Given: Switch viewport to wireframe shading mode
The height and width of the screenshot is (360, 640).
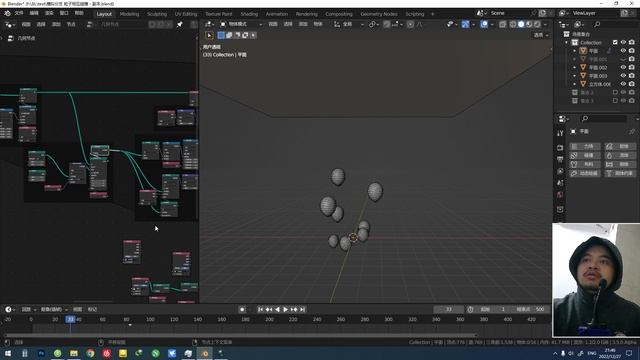Looking at the screenshot, I should coord(513,24).
